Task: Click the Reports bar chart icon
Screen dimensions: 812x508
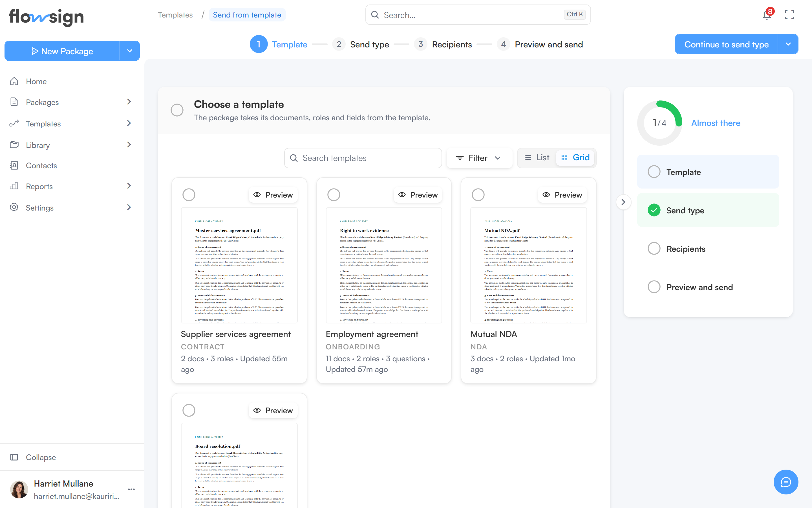Action: point(14,186)
